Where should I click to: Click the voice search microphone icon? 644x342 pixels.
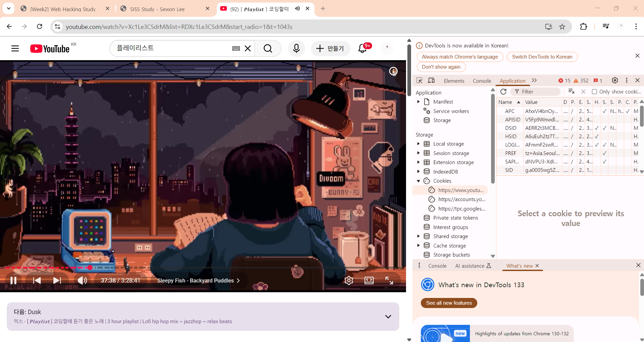click(x=296, y=48)
